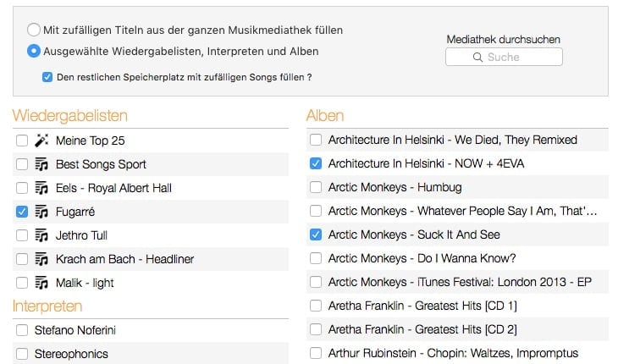Viewport: 618px width, 364px height.
Task: Click the playlist icon next to Best Songs Sport
Action: [x=41, y=164]
